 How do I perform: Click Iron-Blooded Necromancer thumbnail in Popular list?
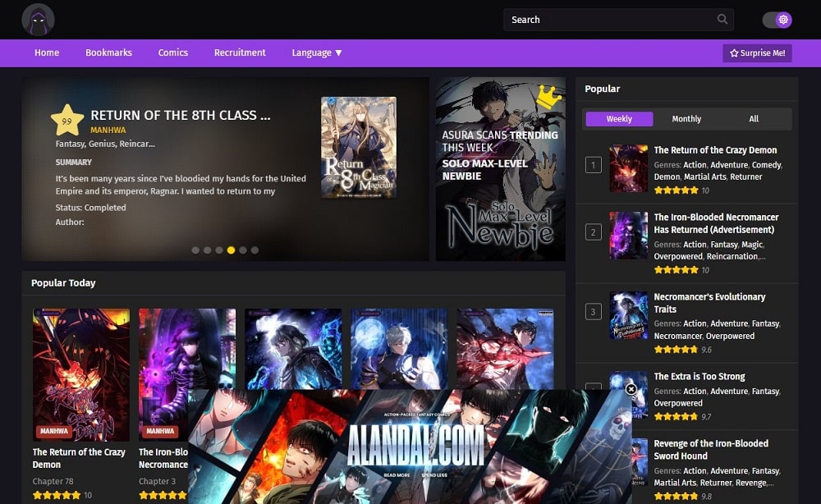[x=628, y=235]
